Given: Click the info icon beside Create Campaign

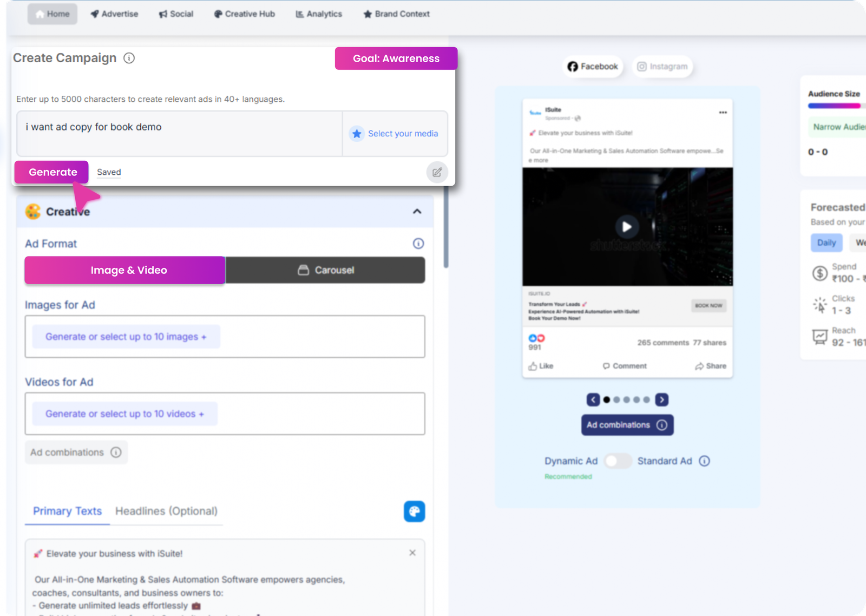Looking at the screenshot, I should click(x=129, y=58).
